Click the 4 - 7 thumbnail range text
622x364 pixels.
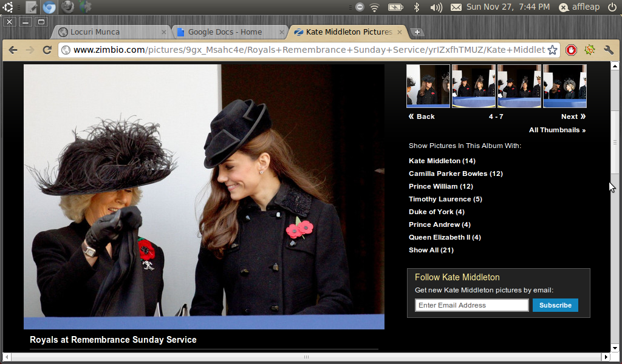[496, 116]
